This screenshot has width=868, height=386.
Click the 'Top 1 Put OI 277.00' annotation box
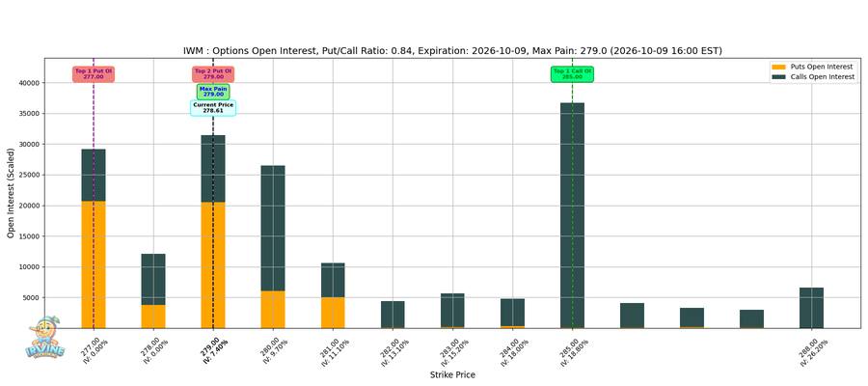coord(94,74)
